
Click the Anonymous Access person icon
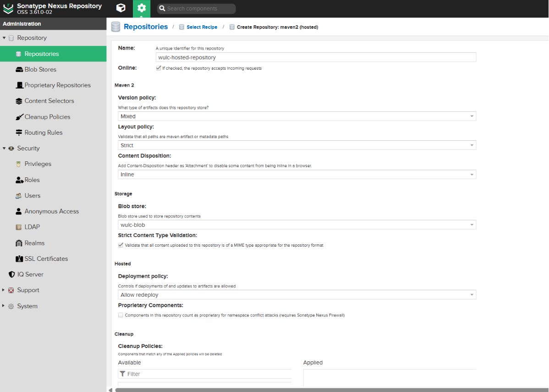coord(18,211)
